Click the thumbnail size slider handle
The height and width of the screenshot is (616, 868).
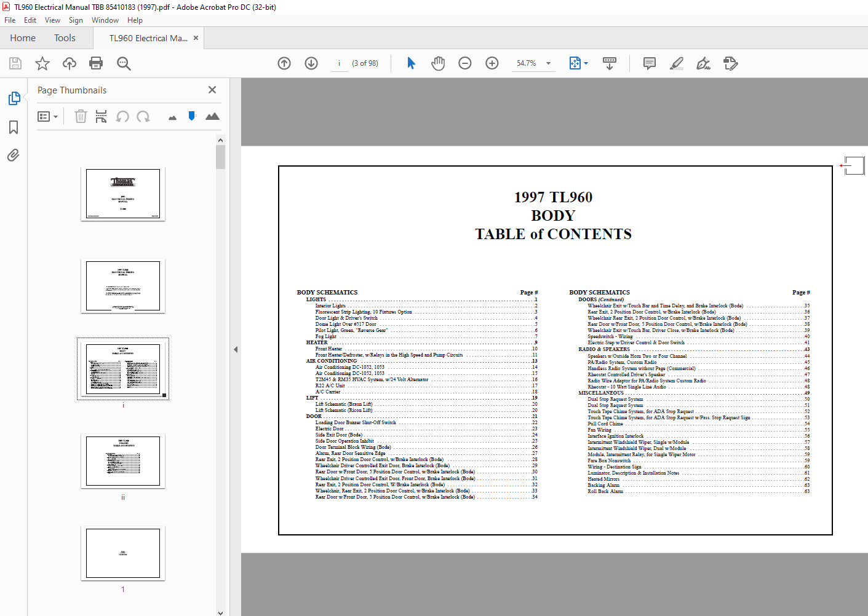click(192, 116)
